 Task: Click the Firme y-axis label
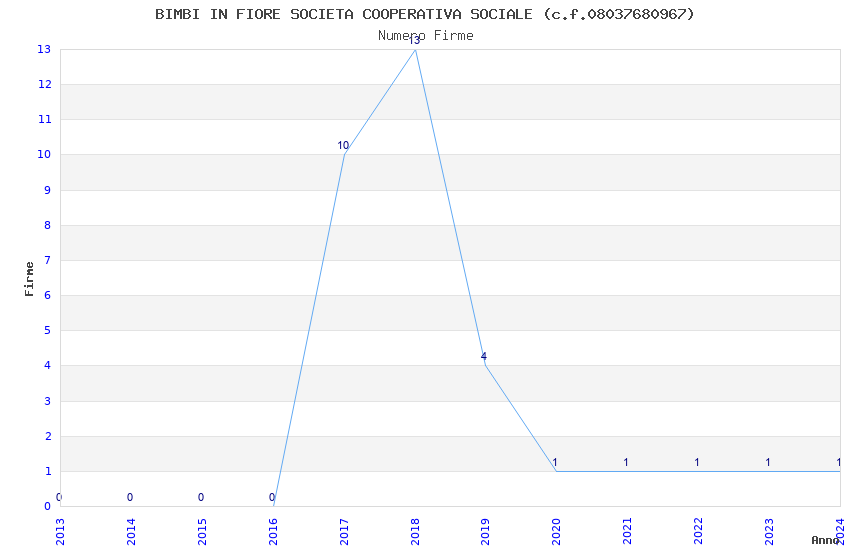29,279
